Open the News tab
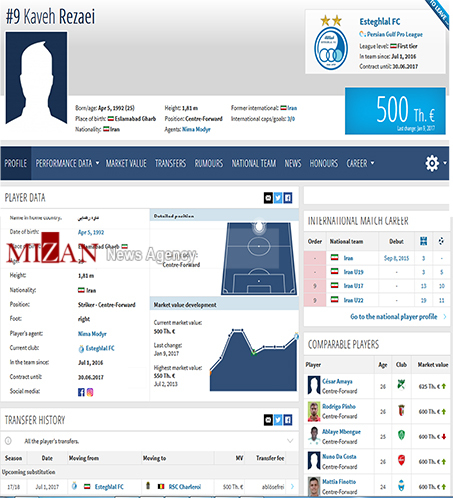453x498 pixels. click(x=293, y=163)
